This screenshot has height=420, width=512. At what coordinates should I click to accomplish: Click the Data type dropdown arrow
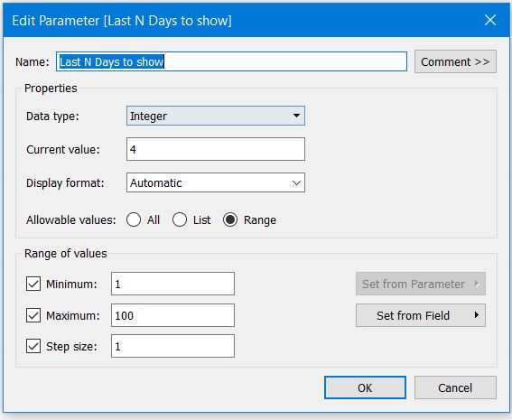click(x=296, y=116)
